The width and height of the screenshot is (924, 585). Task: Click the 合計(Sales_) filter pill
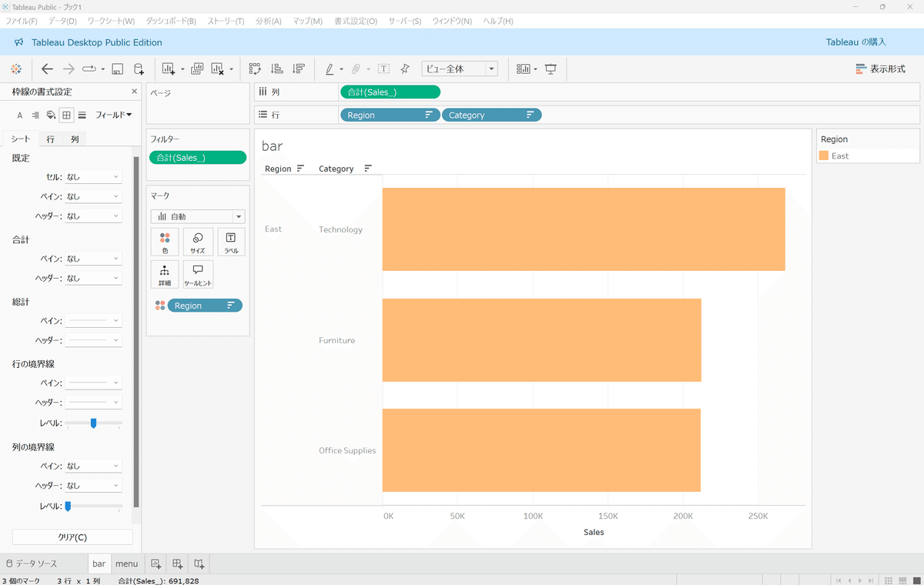tap(198, 158)
